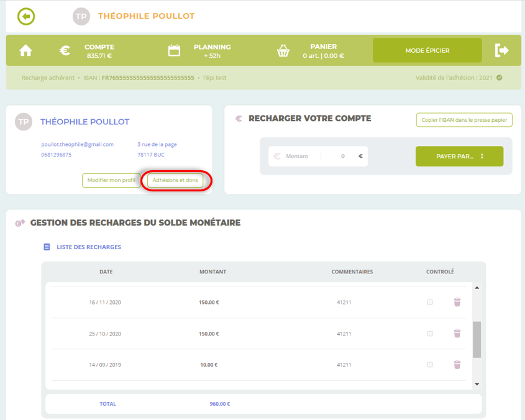Delete the 14/09/2019 recharge
The height and width of the screenshot is (420, 525).
coord(457,365)
